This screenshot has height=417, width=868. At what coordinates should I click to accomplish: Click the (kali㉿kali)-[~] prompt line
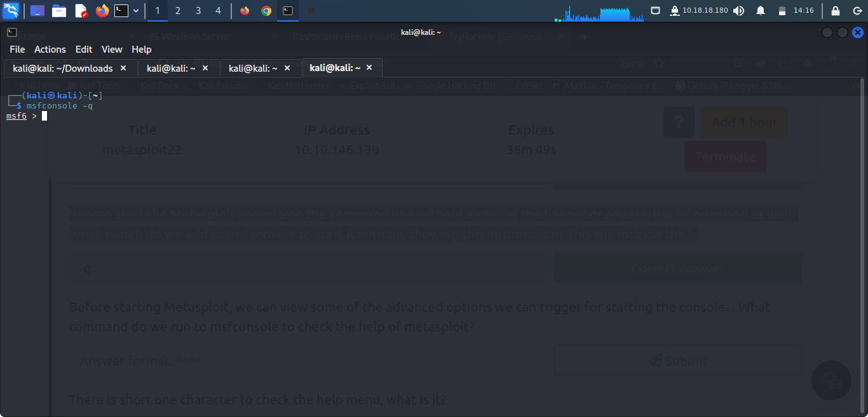[x=55, y=96]
